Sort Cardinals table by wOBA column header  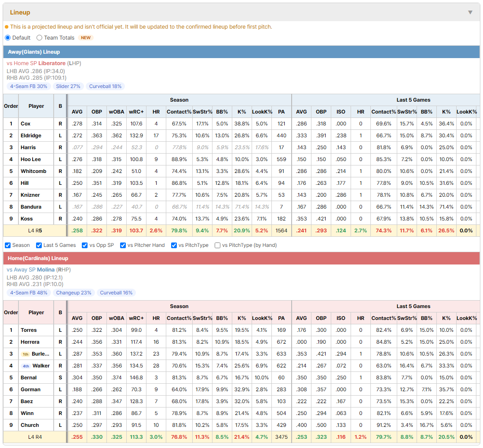coord(117,318)
